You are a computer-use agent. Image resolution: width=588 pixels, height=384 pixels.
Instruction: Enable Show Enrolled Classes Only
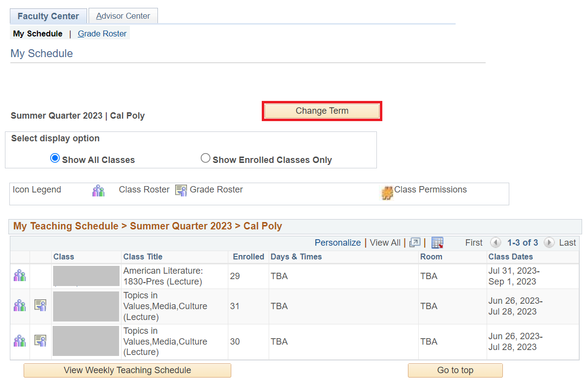(206, 158)
